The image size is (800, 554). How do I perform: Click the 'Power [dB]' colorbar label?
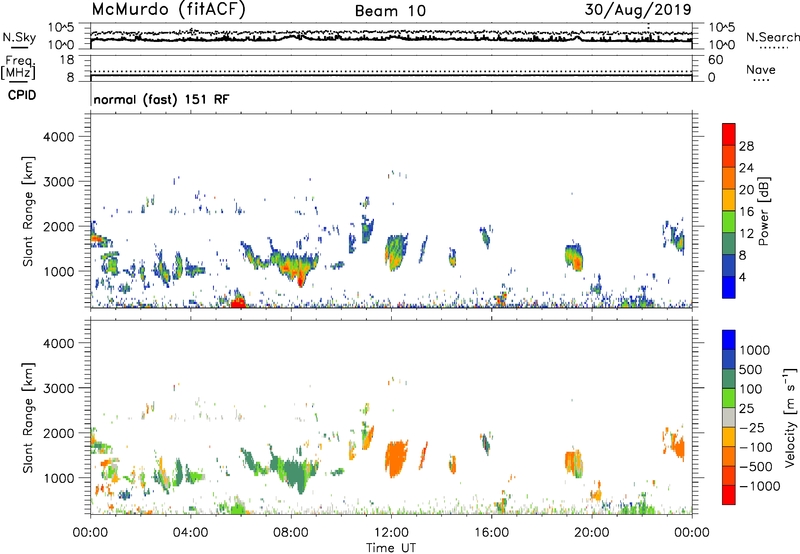(x=763, y=211)
